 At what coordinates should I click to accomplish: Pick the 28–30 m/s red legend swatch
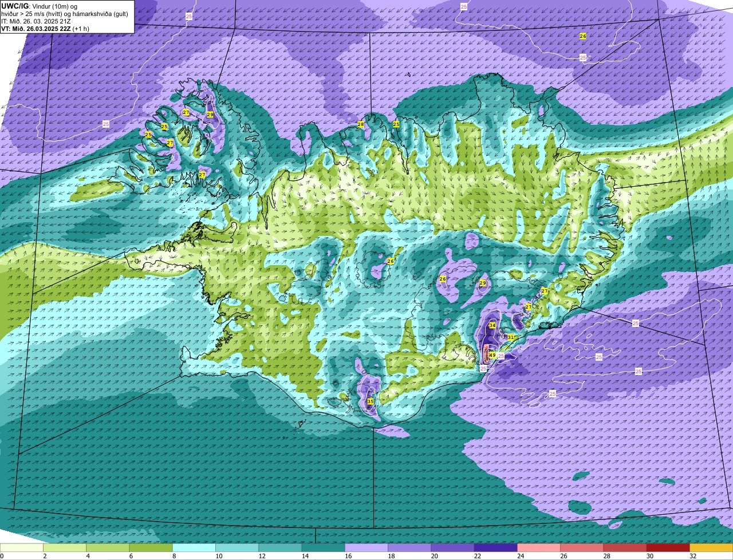[625, 547]
